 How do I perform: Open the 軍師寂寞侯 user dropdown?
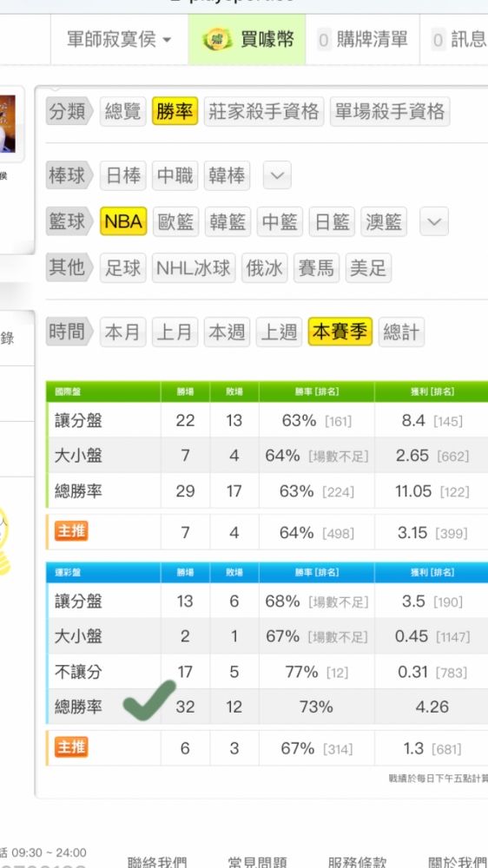(120, 40)
